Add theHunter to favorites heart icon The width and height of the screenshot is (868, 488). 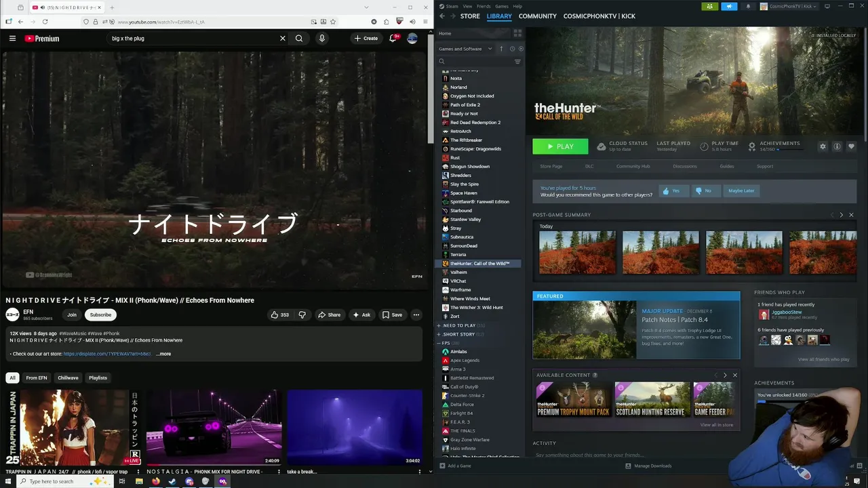coord(851,146)
